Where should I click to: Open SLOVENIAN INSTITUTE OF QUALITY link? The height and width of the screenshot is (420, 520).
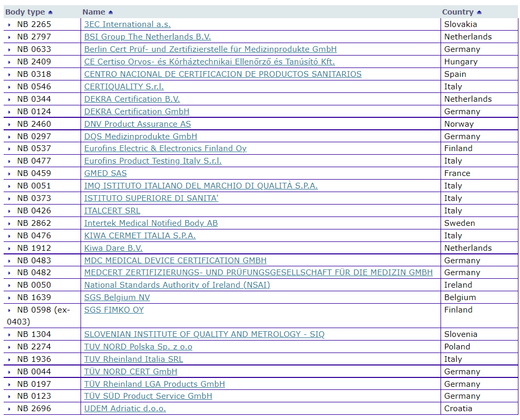tap(204, 334)
